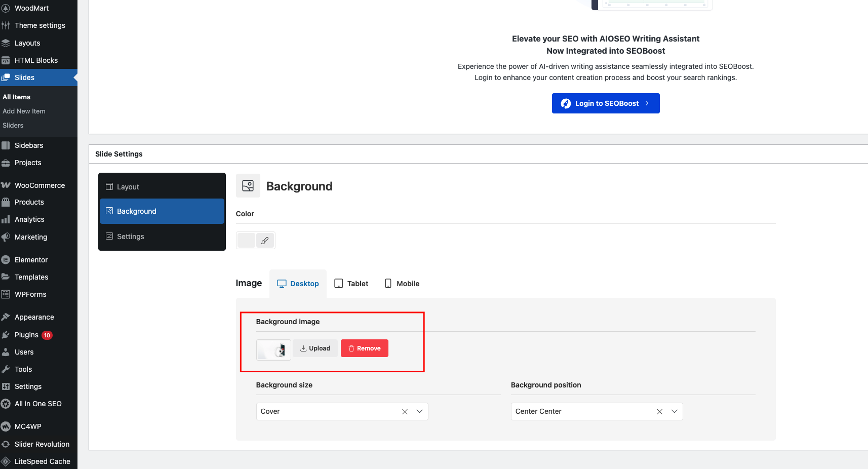Click the Templates folder icon
This screenshot has height=469, width=868.
pyautogui.click(x=6, y=277)
